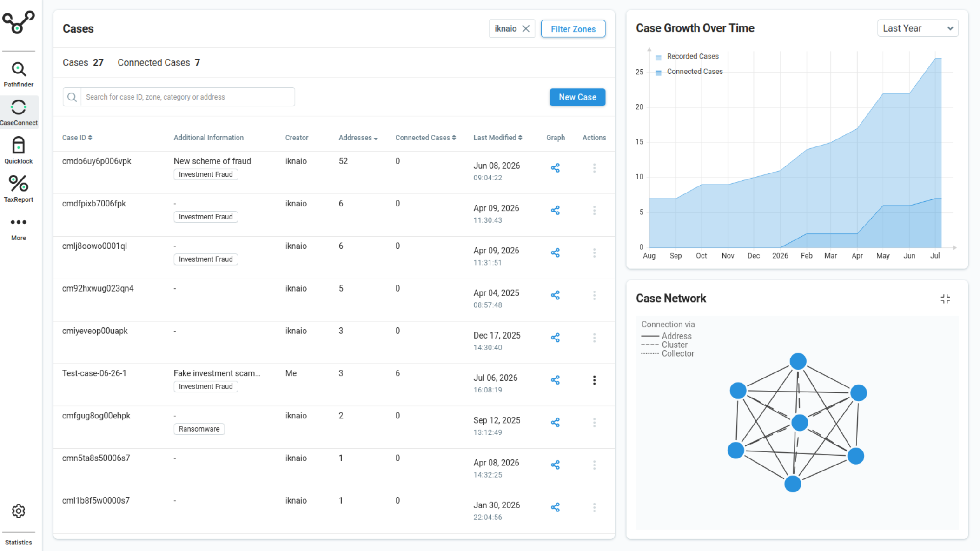Open graph for case cmiyeveop00uapk
980x551 pixels.
click(x=555, y=338)
